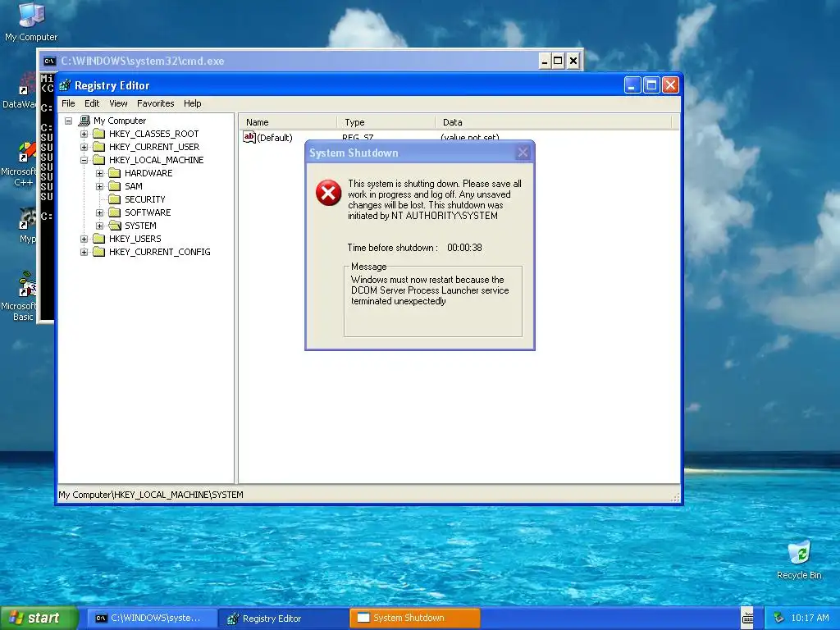Open the Favorites menu in Registry Editor
840x630 pixels.
pyautogui.click(x=155, y=103)
